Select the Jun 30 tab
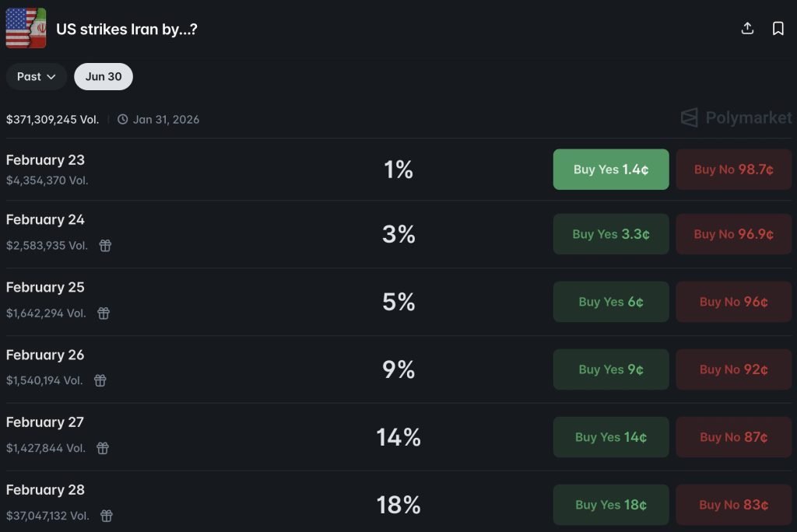797x532 pixels. [104, 76]
